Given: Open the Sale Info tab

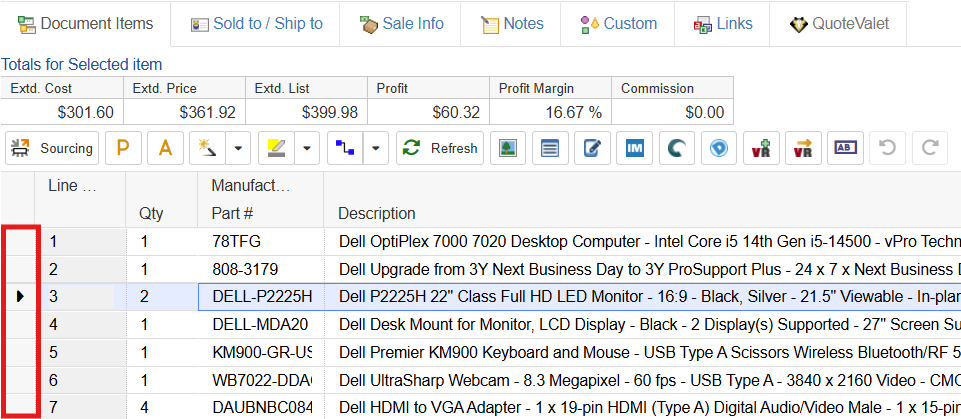Looking at the screenshot, I should coord(401,23).
